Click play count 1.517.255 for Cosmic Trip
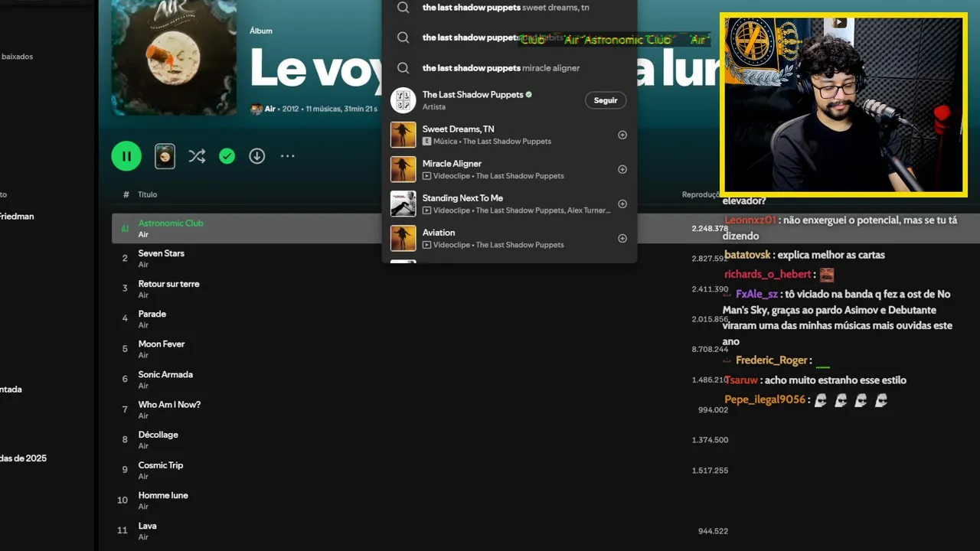This screenshot has width=980, height=551. (x=710, y=471)
